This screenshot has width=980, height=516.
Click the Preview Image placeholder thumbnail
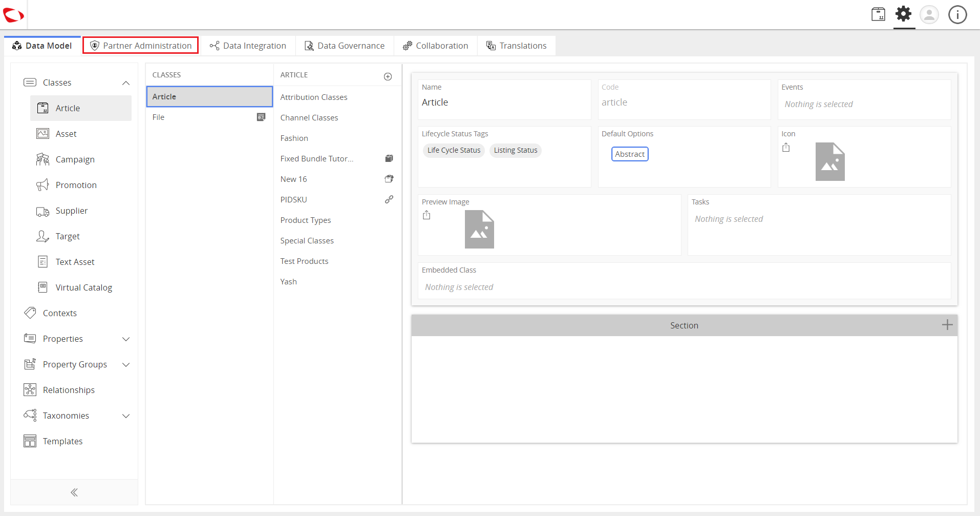pos(479,229)
